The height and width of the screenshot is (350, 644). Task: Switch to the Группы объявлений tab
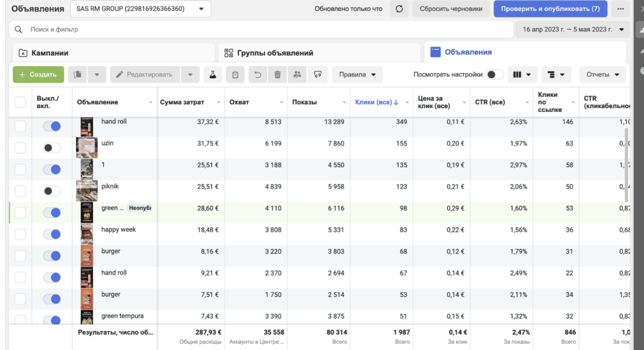(275, 53)
